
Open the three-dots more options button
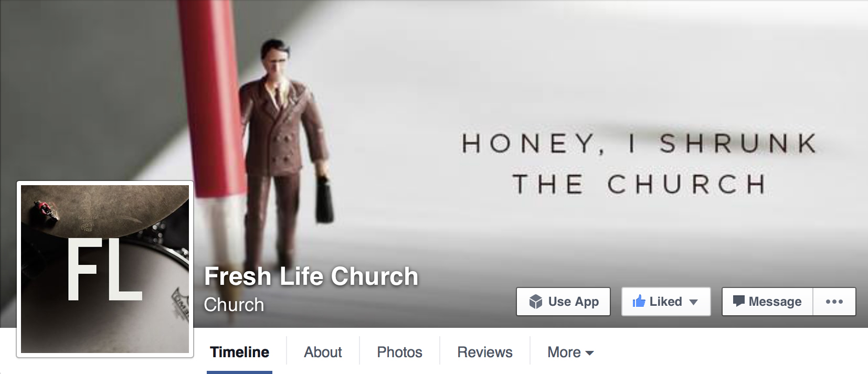(834, 302)
